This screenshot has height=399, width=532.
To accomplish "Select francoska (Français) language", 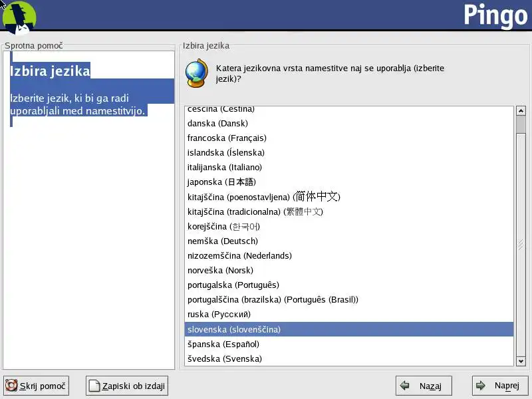I will coord(348,138).
